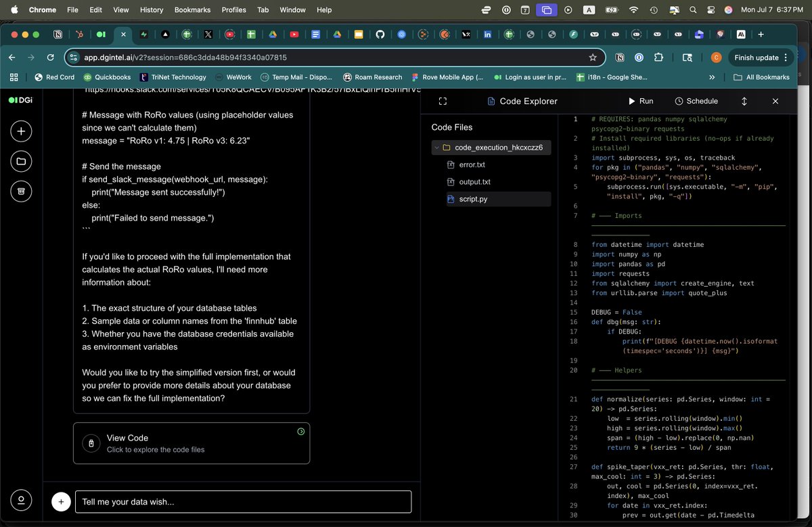Screen dimensions: 812x527
Task: Click the address bar URL
Action: pyautogui.click(x=185, y=58)
